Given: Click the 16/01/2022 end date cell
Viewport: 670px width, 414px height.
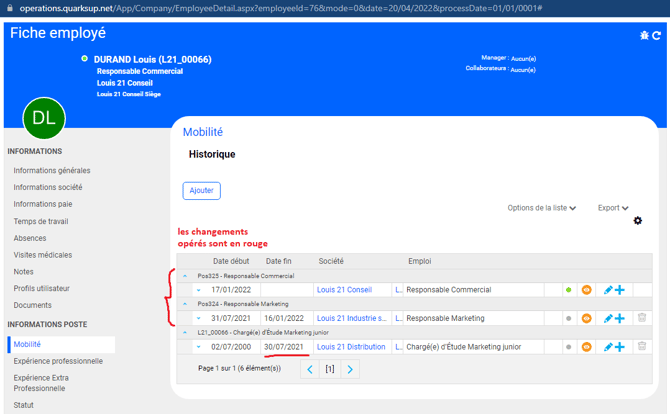Looking at the screenshot, I should point(287,318).
